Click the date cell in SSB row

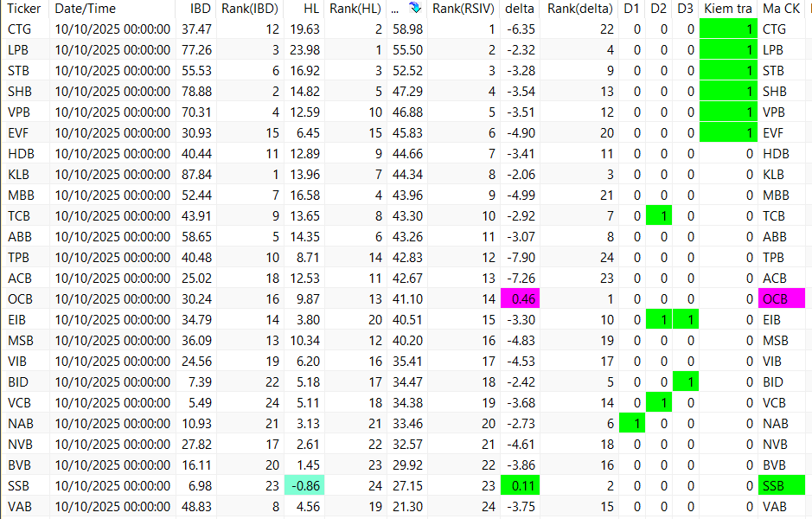pos(112,485)
